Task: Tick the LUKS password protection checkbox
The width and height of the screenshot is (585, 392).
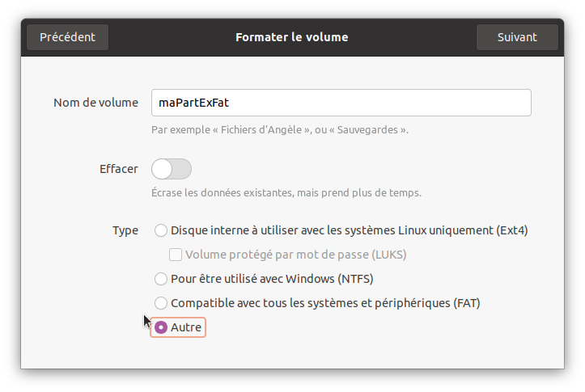Action: pyautogui.click(x=176, y=255)
